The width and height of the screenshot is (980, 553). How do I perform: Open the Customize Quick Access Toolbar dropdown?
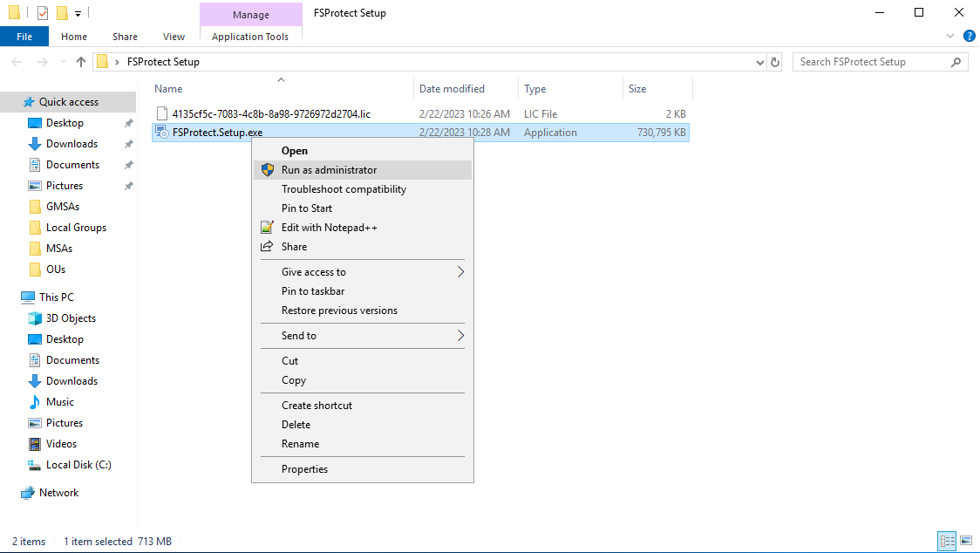pos(78,14)
